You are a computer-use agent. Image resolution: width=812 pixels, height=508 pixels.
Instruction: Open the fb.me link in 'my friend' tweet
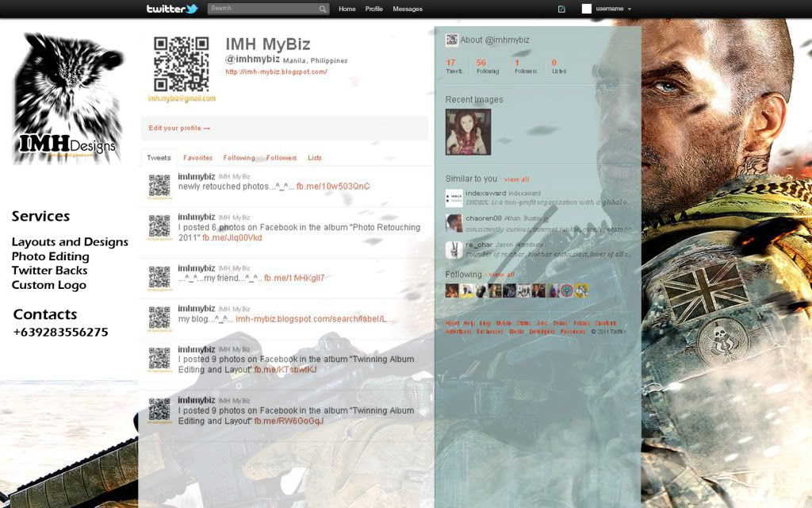pyautogui.click(x=294, y=278)
